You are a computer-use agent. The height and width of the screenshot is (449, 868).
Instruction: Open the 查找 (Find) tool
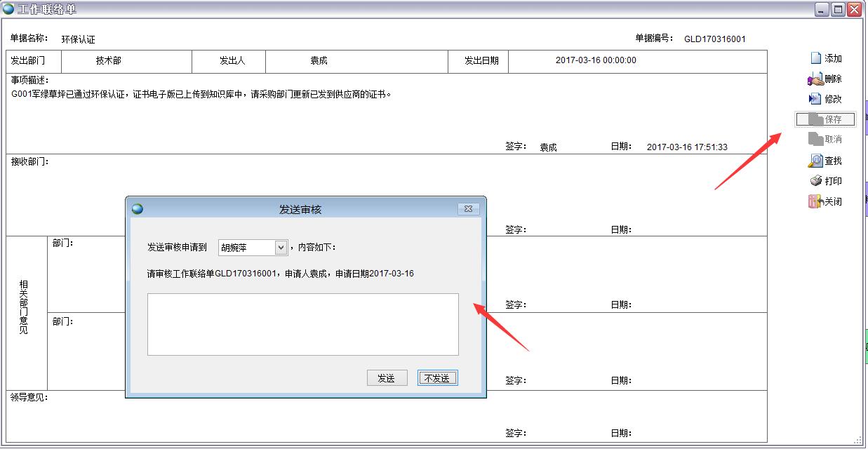tap(815, 161)
